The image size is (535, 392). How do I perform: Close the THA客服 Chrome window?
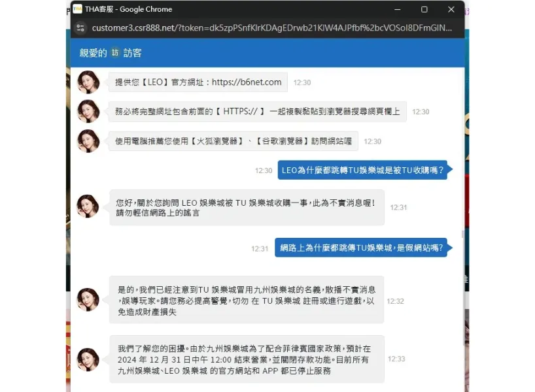pos(451,10)
